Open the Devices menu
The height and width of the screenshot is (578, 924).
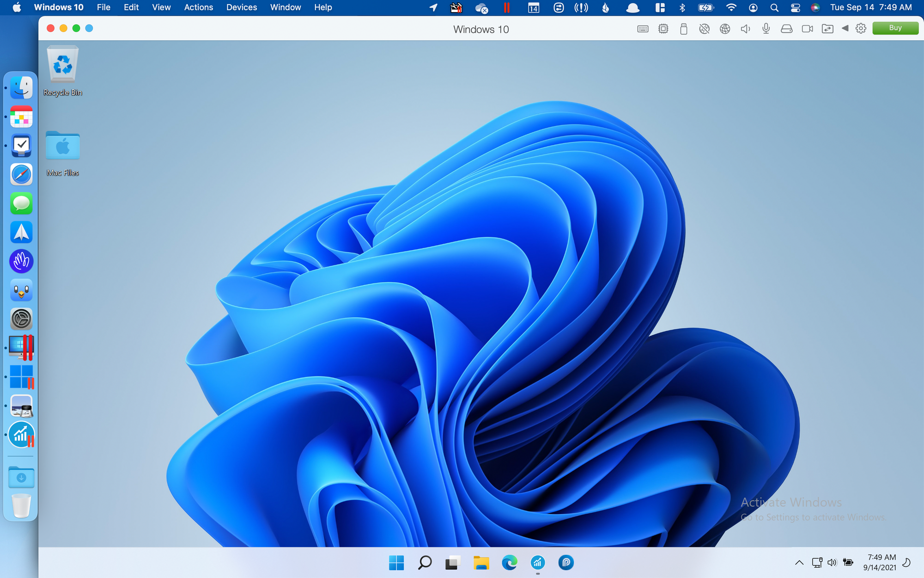click(242, 7)
